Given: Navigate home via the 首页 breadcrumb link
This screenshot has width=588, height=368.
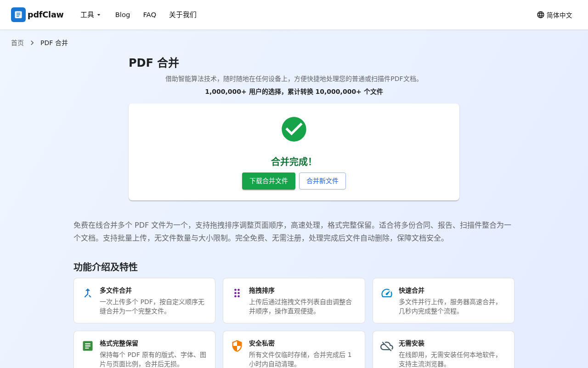Looking at the screenshot, I should tap(17, 42).
